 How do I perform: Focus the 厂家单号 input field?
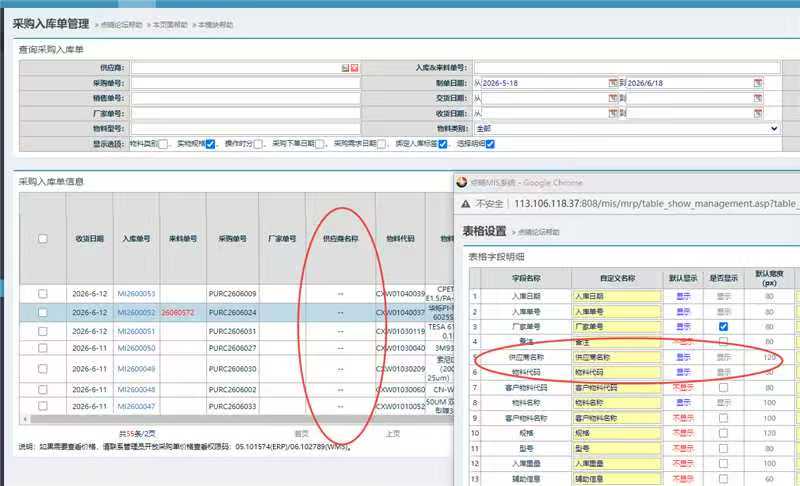(246, 113)
